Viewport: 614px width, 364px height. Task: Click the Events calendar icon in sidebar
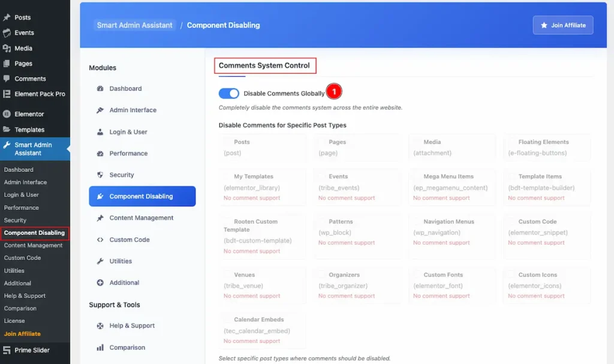pyautogui.click(x=7, y=32)
